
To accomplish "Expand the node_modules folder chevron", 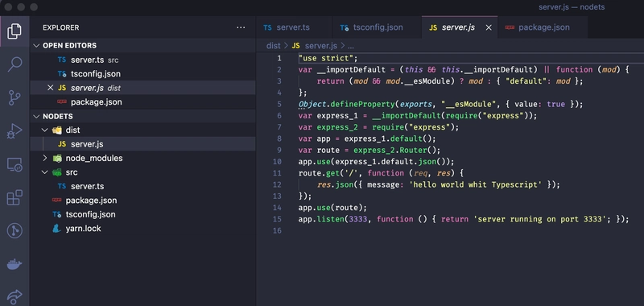I will click(45, 158).
